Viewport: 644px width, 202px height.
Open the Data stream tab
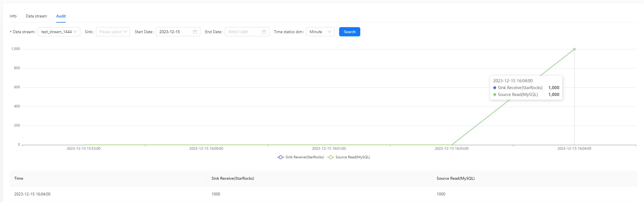tap(36, 16)
